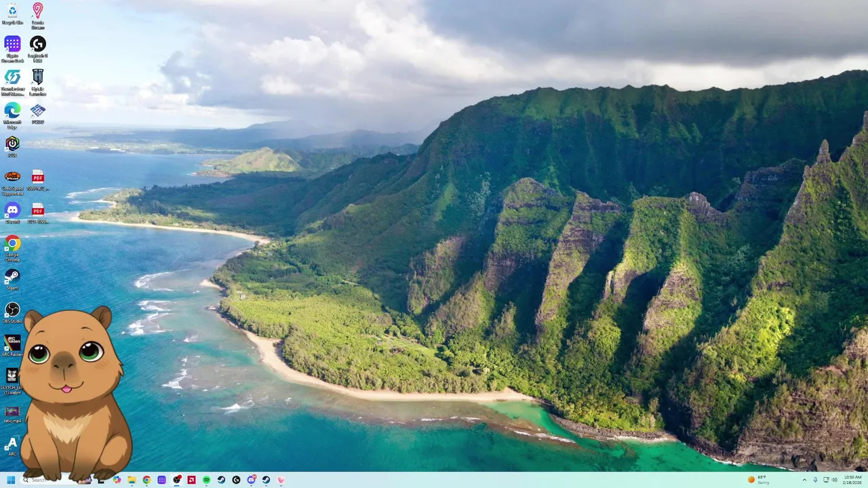Open network settings from tray icon
Image resolution: width=868 pixels, height=488 pixels.
coord(826,480)
